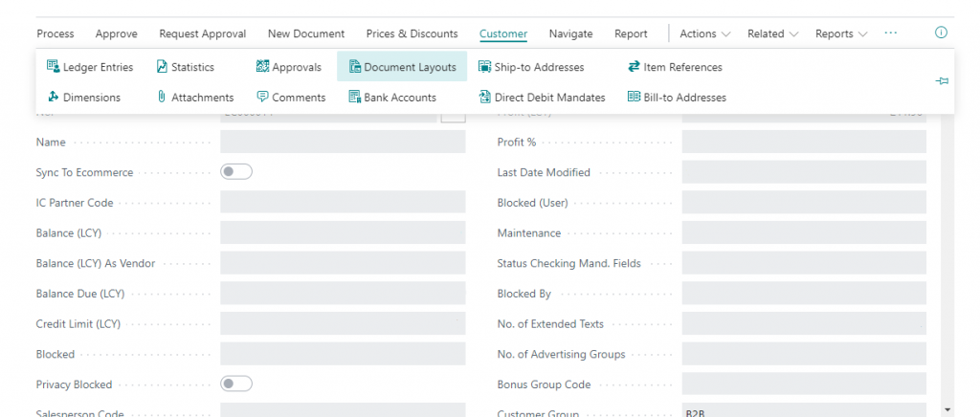This screenshot has width=980, height=417.
Task: Open New Document menu
Action: coord(306,33)
